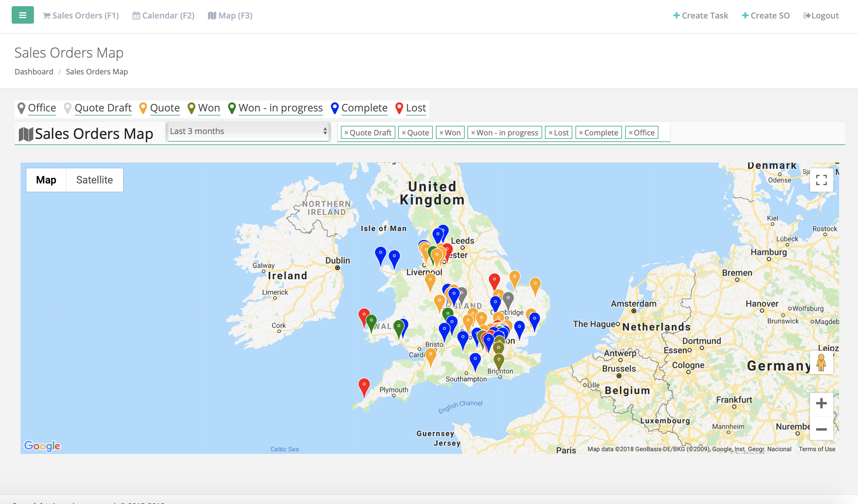Click the blue marker near Isle of Man
The width and height of the screenshot is (858, 504).
380,254
